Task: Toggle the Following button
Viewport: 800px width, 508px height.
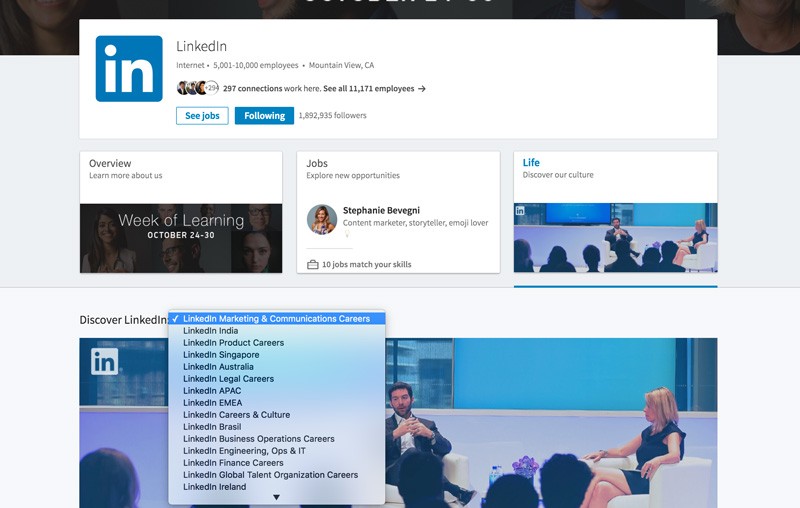Action: tap(264, 116)
